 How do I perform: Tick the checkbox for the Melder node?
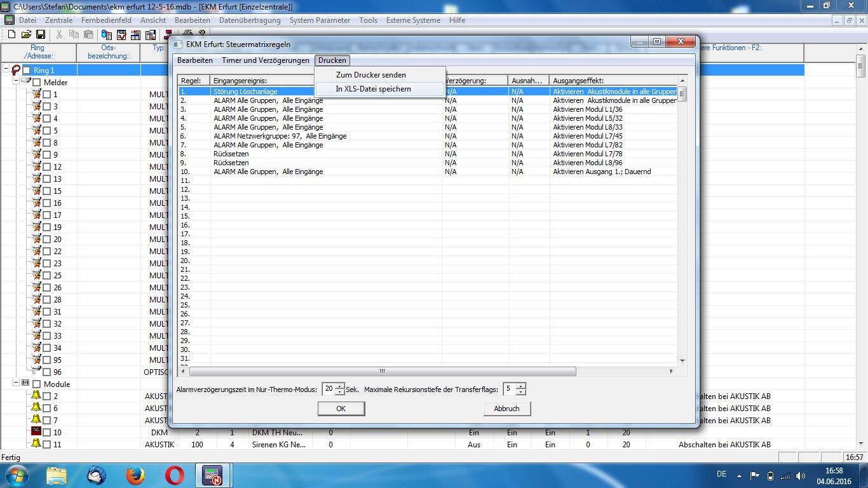[37, 83]
